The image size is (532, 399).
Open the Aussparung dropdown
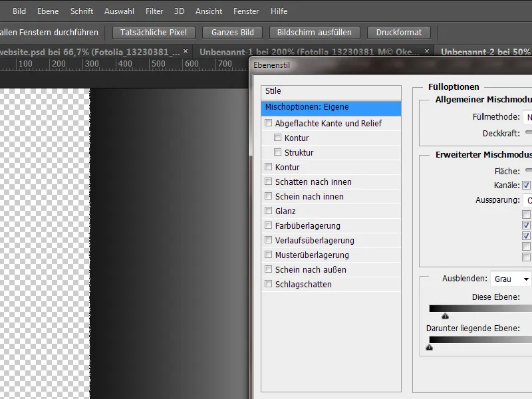[527, 200]
